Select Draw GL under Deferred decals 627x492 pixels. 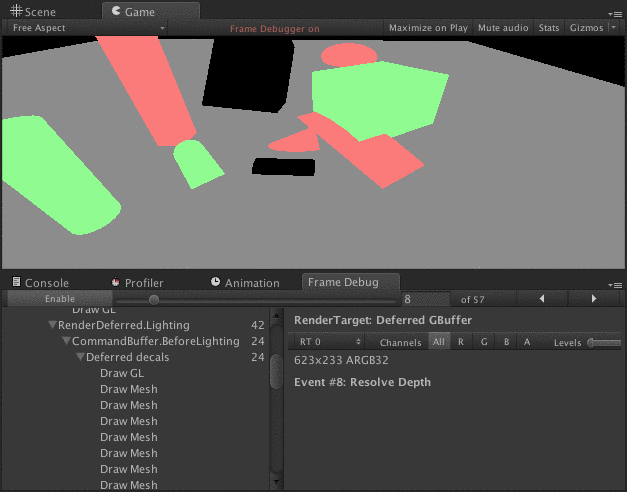coord(122,373)
